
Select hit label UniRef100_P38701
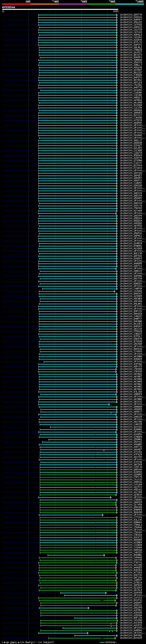tap(131, 563)
